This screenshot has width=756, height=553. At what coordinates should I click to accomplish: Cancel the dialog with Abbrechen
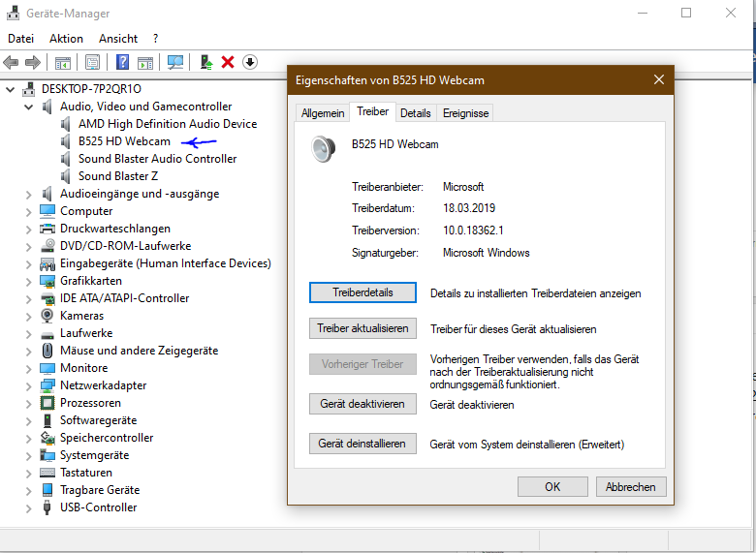click(x=631, y=487)
